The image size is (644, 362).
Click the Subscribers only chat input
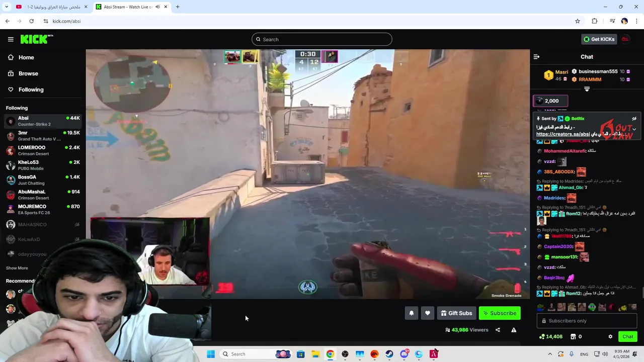pyautogui.click(x=587, y=321)
